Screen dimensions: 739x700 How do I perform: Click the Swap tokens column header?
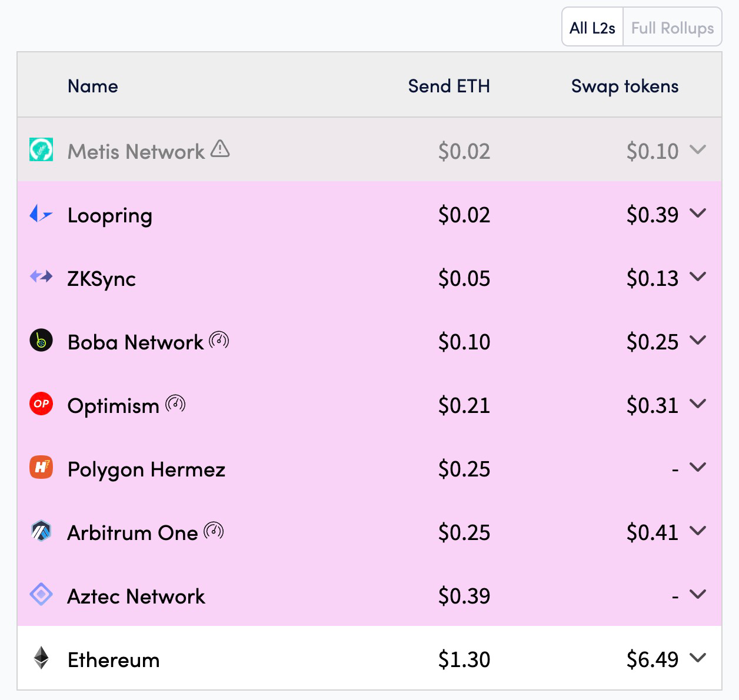point(624,86)
